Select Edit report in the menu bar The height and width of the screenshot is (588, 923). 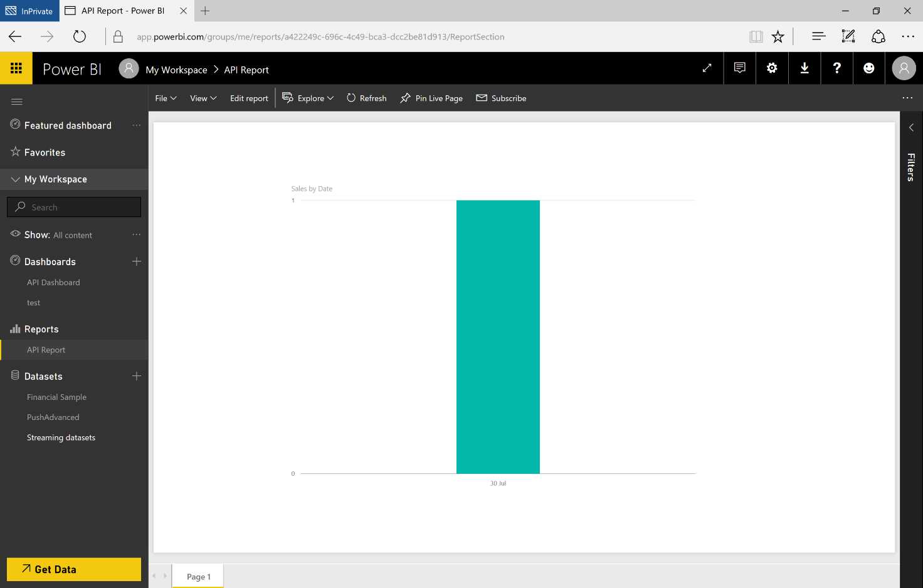pyautogui.click(x=249, y=98)
